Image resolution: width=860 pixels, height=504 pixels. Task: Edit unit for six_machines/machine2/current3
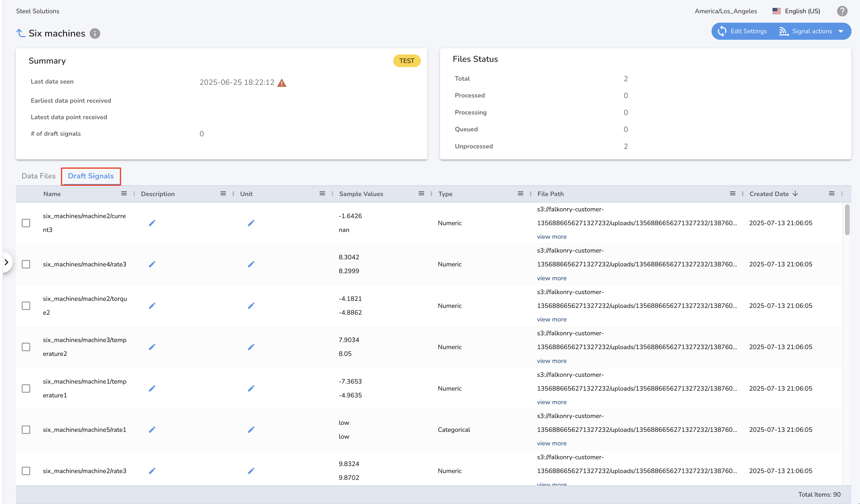coord(251,223)
